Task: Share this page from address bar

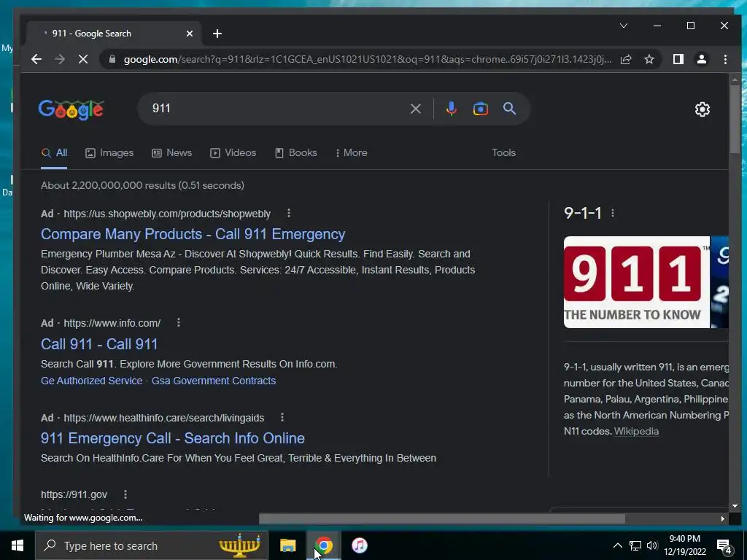Action: (x=625, y=59)
